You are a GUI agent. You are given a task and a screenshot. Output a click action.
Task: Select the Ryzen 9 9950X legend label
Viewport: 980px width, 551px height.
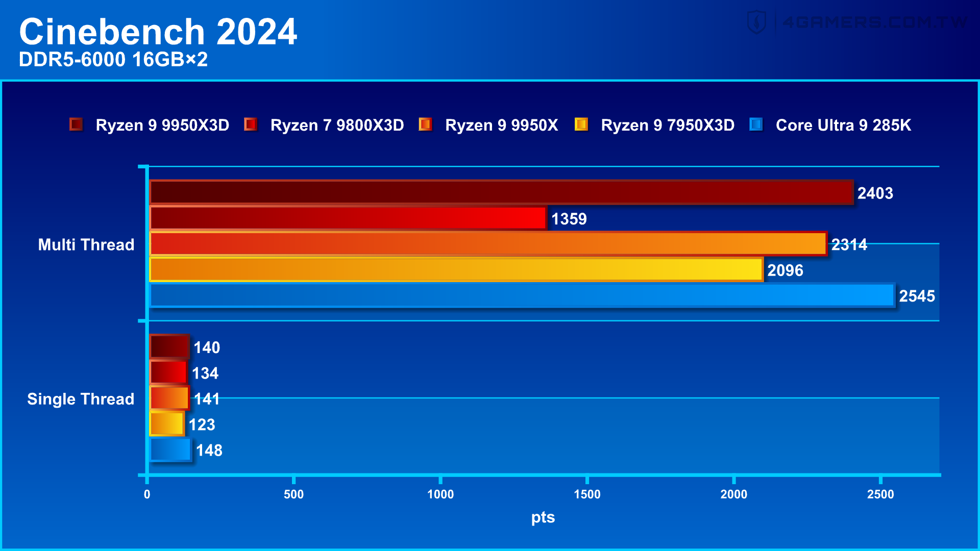coord(501,125)
